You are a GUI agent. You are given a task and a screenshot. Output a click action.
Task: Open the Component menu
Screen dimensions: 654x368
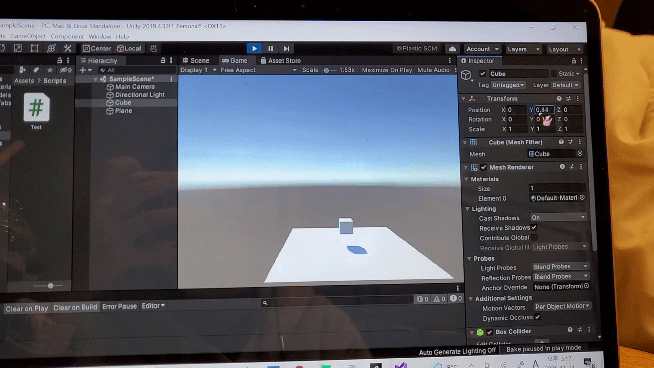point(67,37)
